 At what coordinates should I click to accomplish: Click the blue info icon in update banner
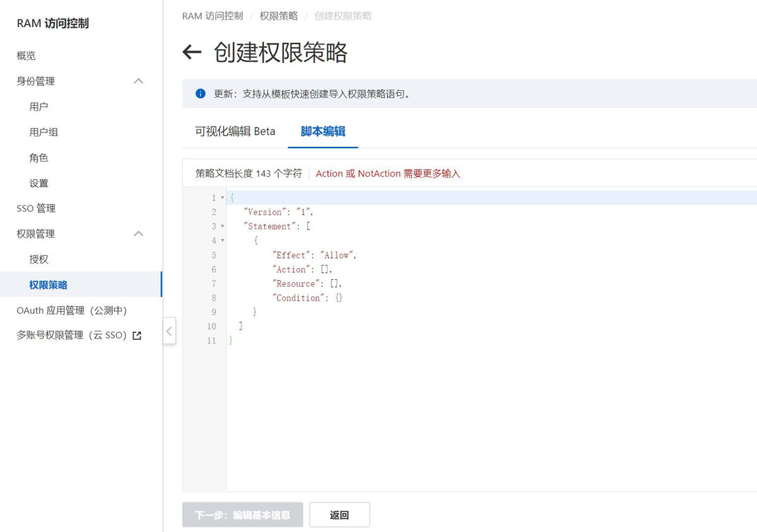pos(201,94)
